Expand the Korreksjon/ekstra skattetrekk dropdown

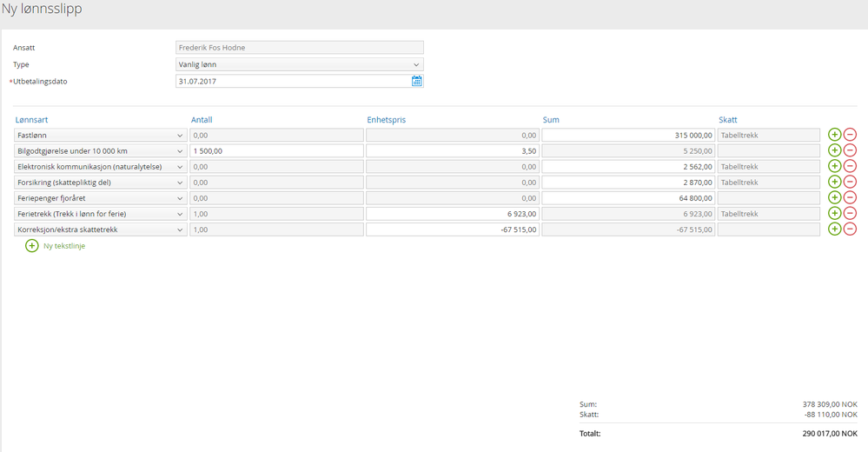tap(100, 229)
